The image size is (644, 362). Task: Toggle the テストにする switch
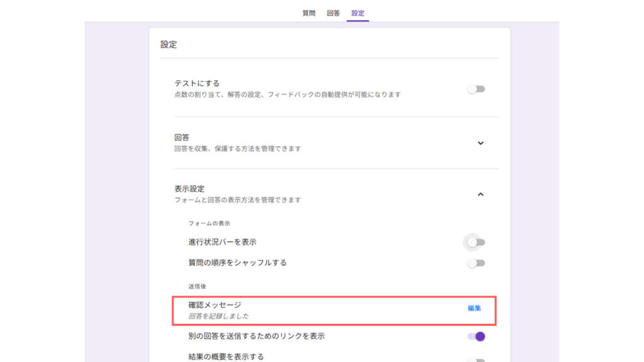(476, 89)
